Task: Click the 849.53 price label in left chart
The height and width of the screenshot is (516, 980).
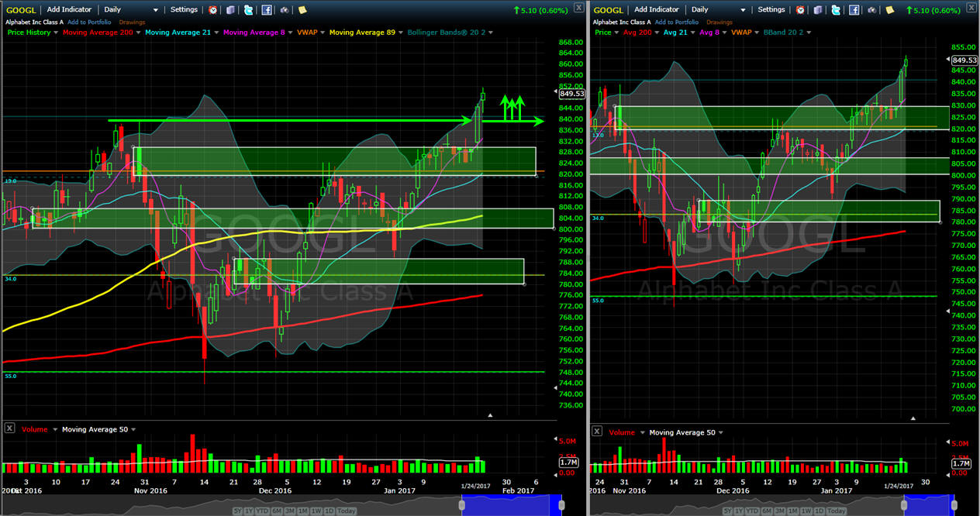Action: 572,93
